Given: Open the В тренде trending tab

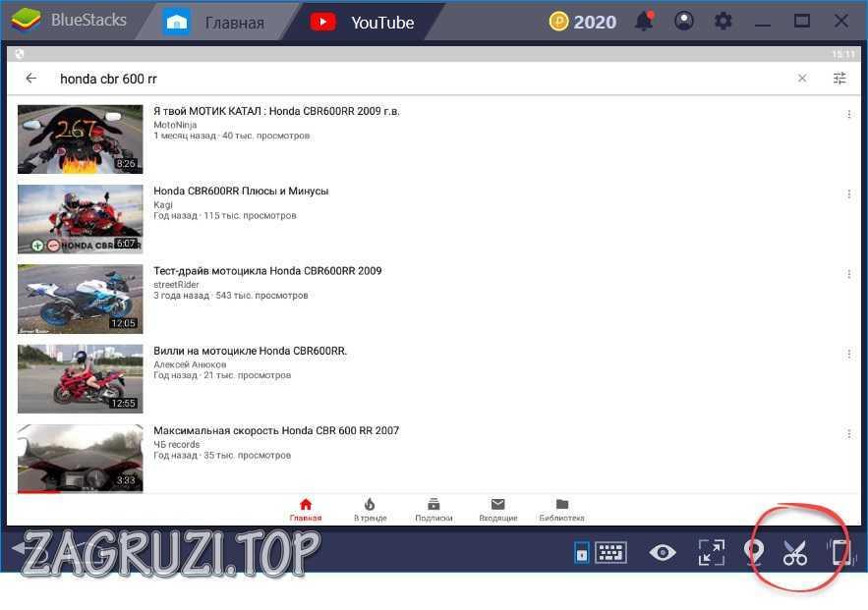Looking at the screenshot, I should click(x=370, y=510).
